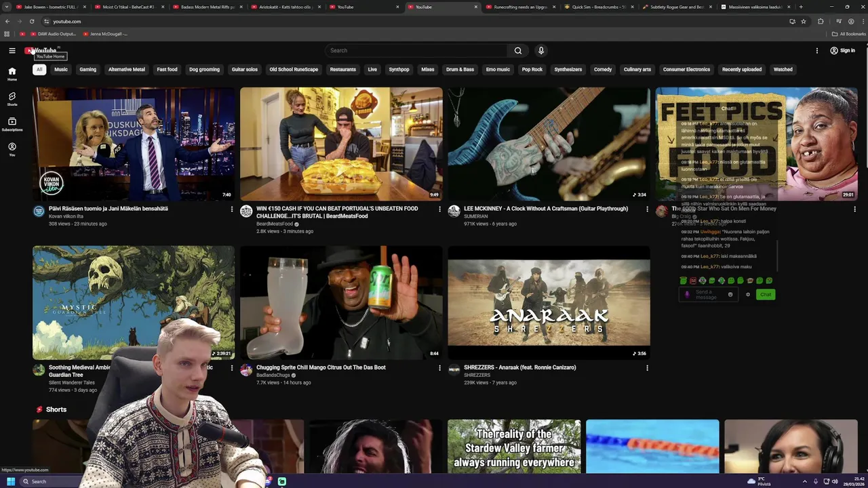Open Shorts in the left sidebar
This screenshot has width=868, height=488.
click(12, 99)
